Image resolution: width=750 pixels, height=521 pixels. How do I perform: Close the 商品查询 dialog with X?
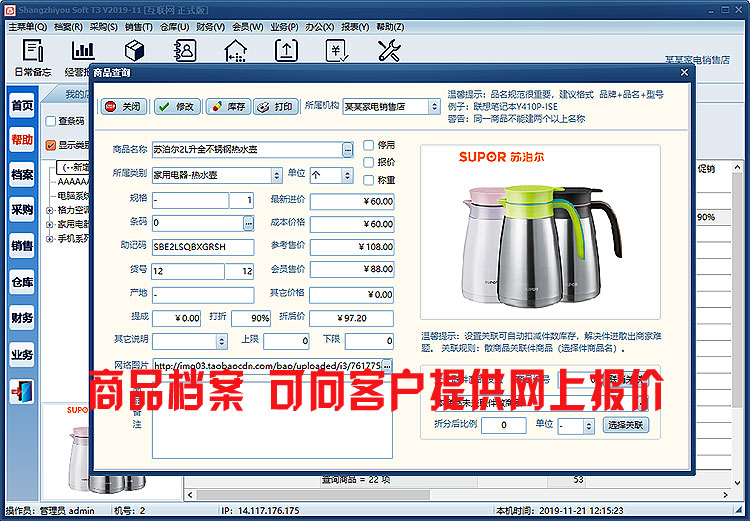coord(684,72)
